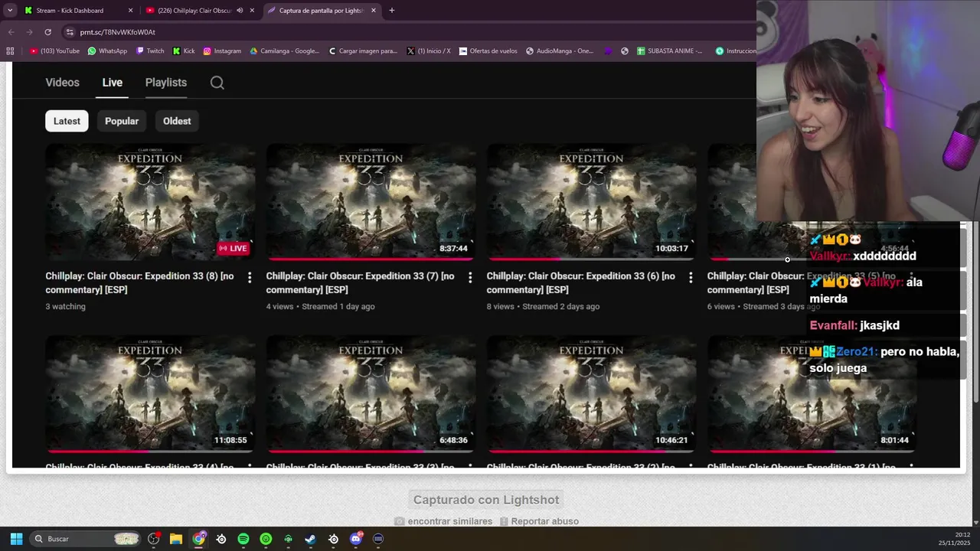Image resolution: width=980 pixels, height=551 pixels.
Task: Open the thumbnail with duration 8:37:44
Action: point(371,202)
